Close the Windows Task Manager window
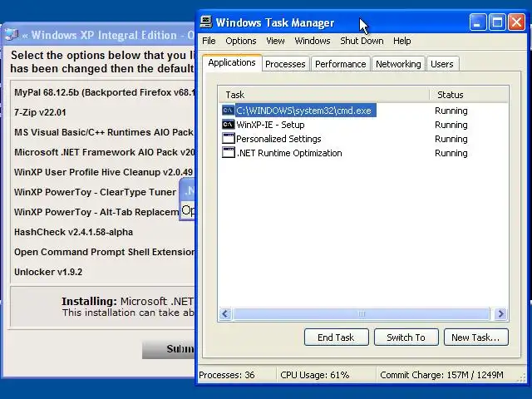This screenshot has height=399, width=532. point(517,22)
